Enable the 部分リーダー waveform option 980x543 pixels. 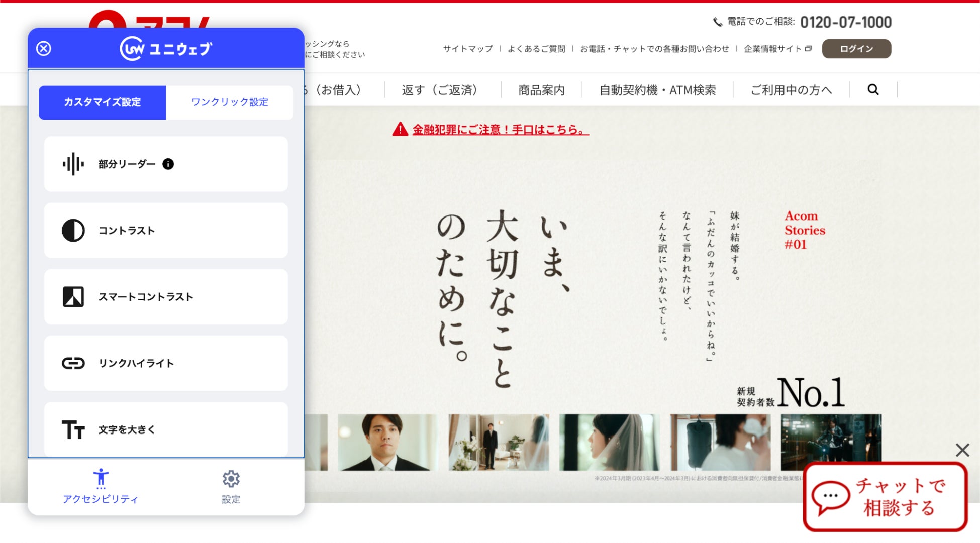pyautogui.click(x=73, y=164)
